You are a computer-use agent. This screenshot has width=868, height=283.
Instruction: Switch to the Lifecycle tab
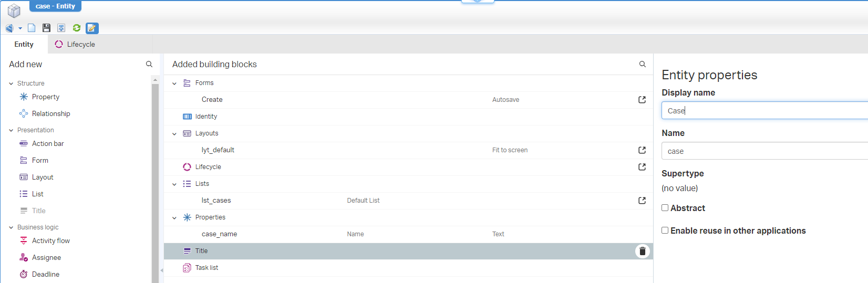tap(75, 45)
